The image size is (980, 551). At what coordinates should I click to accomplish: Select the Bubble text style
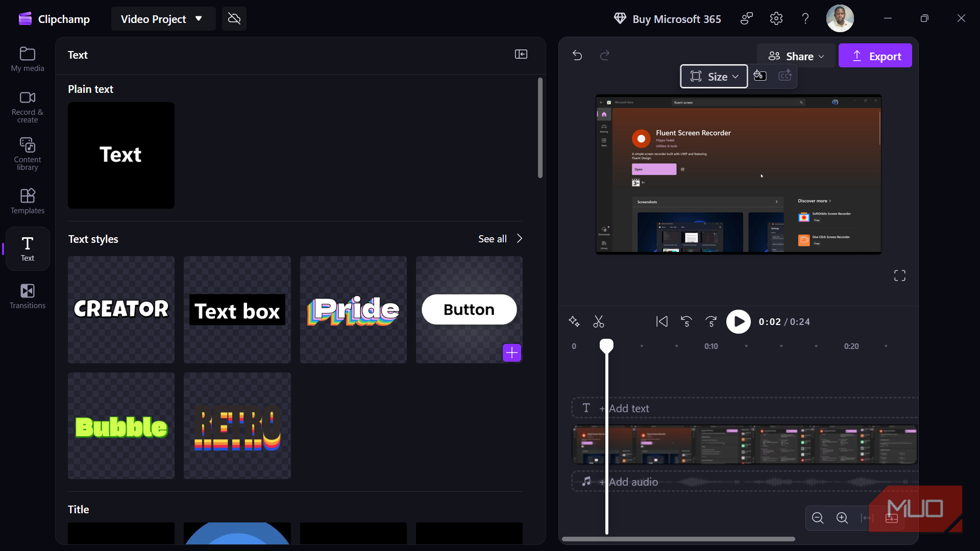[x=121, y=425]
